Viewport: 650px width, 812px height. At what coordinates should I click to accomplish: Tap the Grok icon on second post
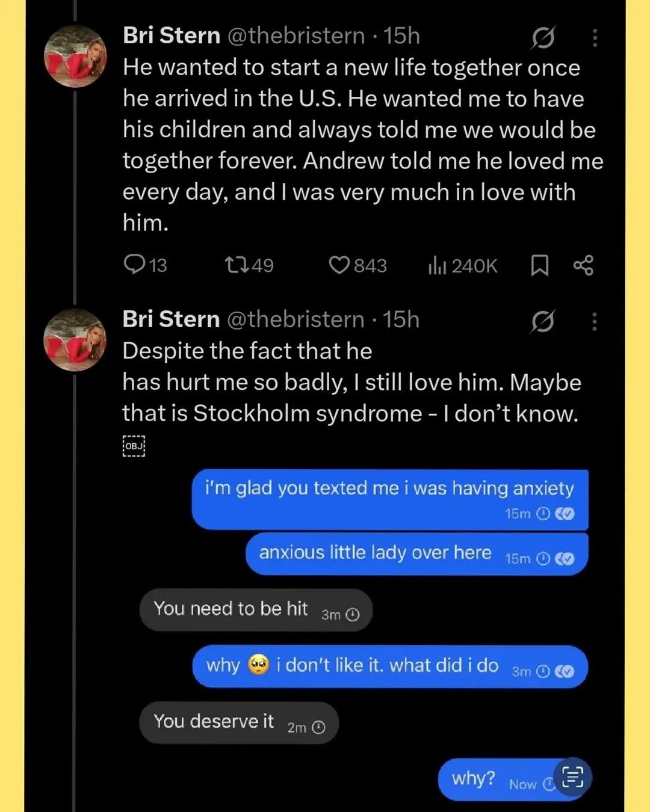click(542, 322)
